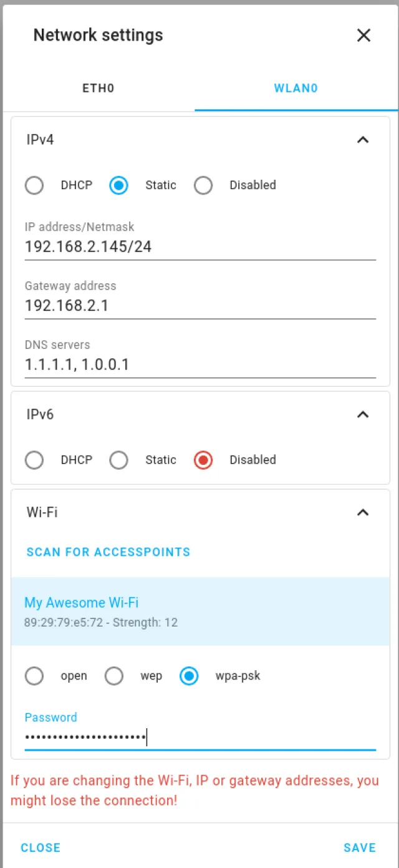Click the Gateway address field
Viewport: 399px width, 868px height.
point(199,306)
